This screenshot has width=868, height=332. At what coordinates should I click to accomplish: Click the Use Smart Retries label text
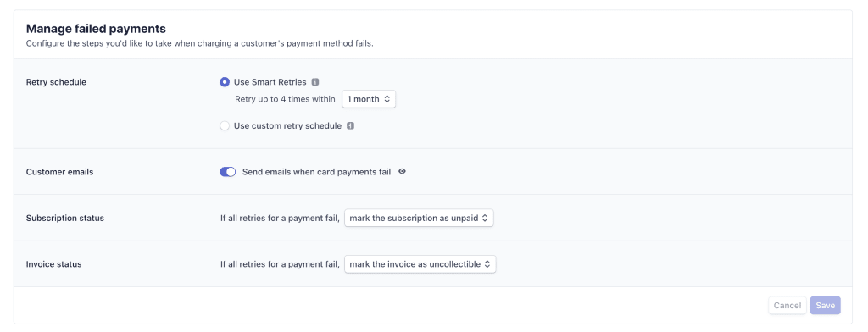[x=270, y=82]
